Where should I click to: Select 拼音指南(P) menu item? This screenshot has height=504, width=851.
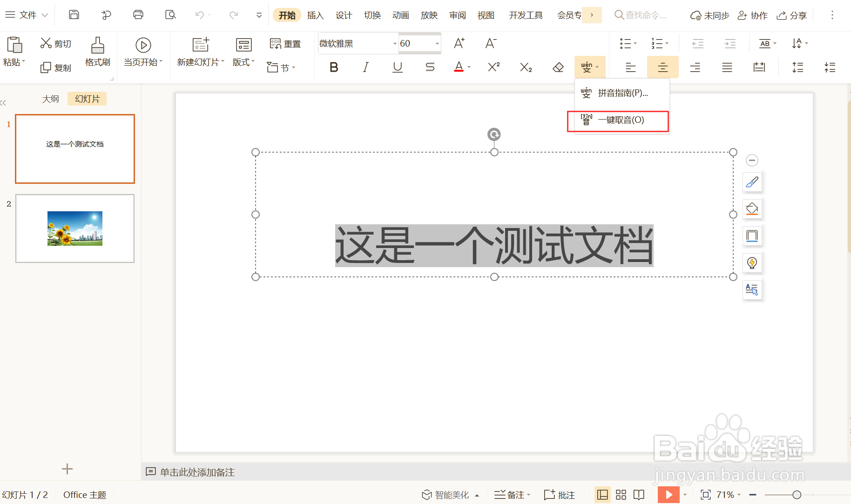coord(622,93)
